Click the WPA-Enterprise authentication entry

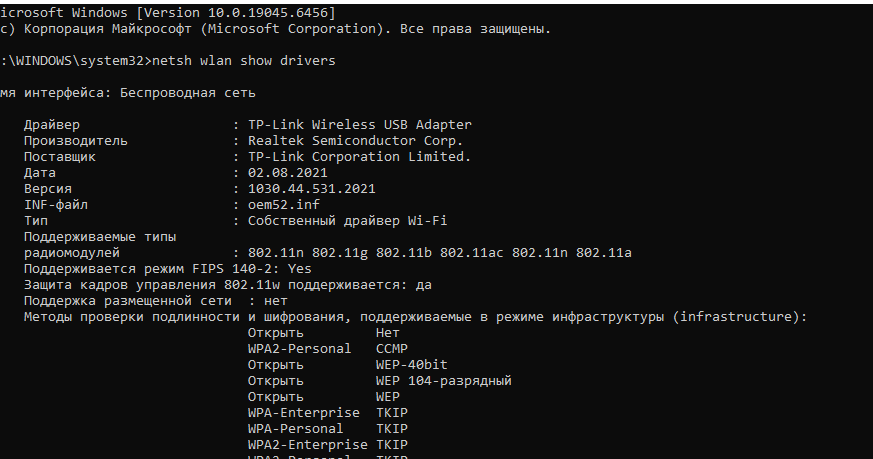tap(303, 413)
